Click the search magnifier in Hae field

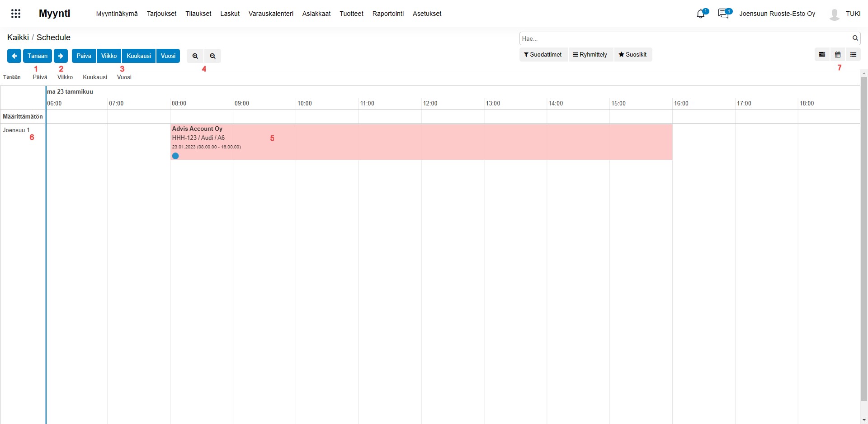855,38
